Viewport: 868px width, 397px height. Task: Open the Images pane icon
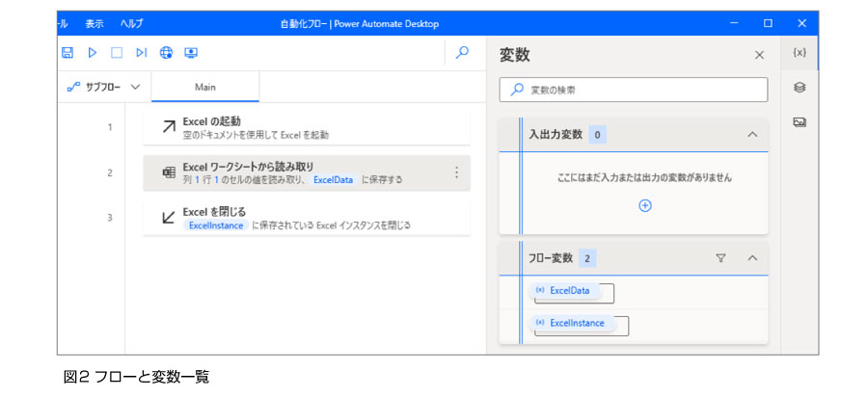[800, 122]
